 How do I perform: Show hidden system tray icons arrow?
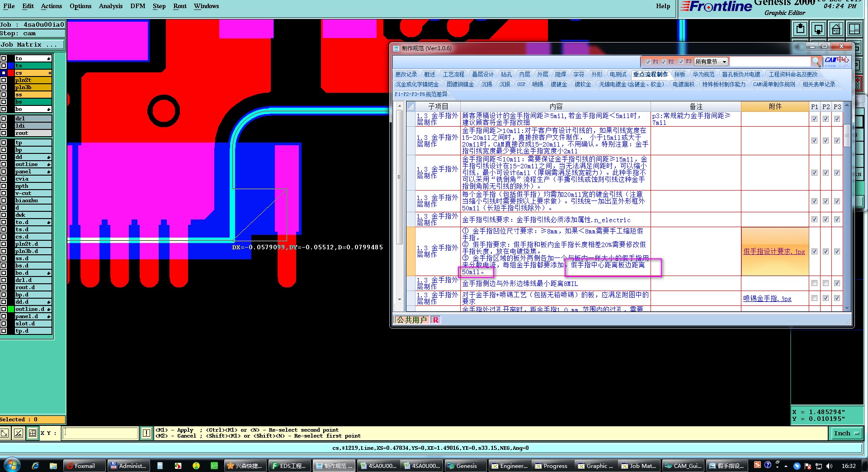point(786,466)
